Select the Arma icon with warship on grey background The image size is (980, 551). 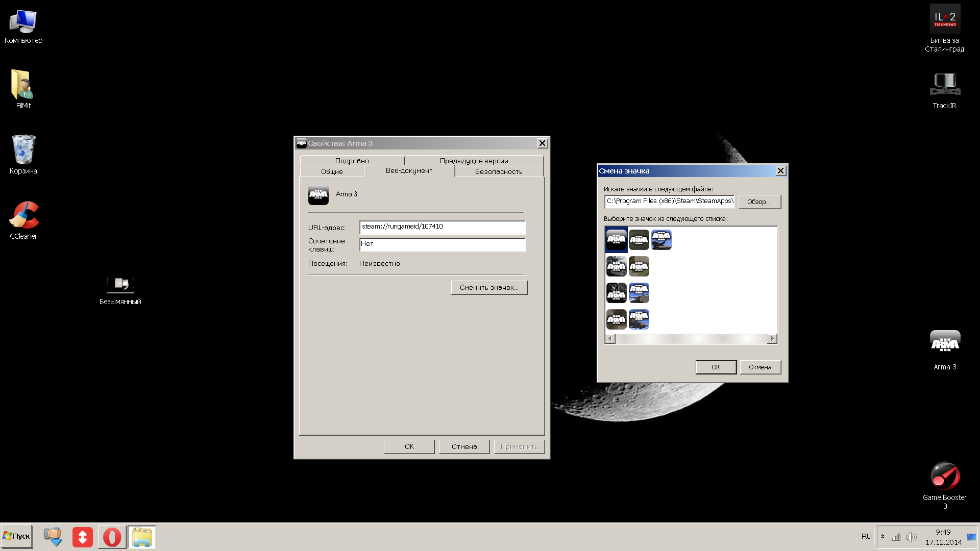tap(616, 266)
